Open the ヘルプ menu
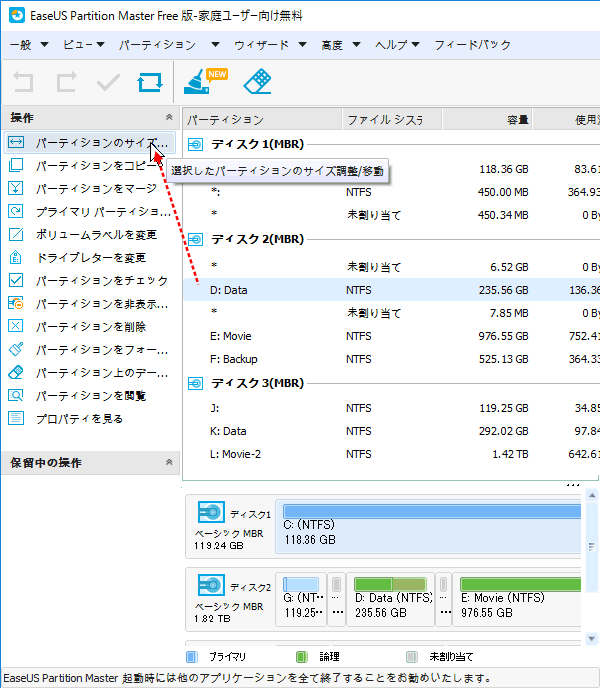 397,45
